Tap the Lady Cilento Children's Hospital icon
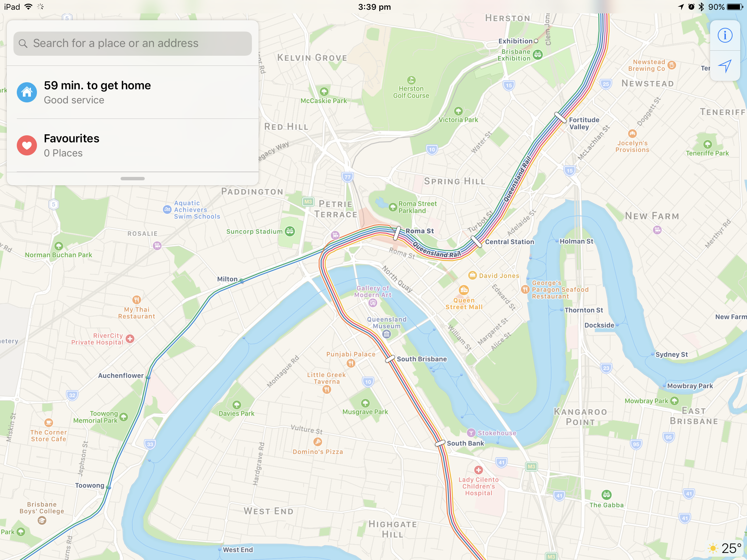This screenshot has width=747, height=560. point(478,470)
